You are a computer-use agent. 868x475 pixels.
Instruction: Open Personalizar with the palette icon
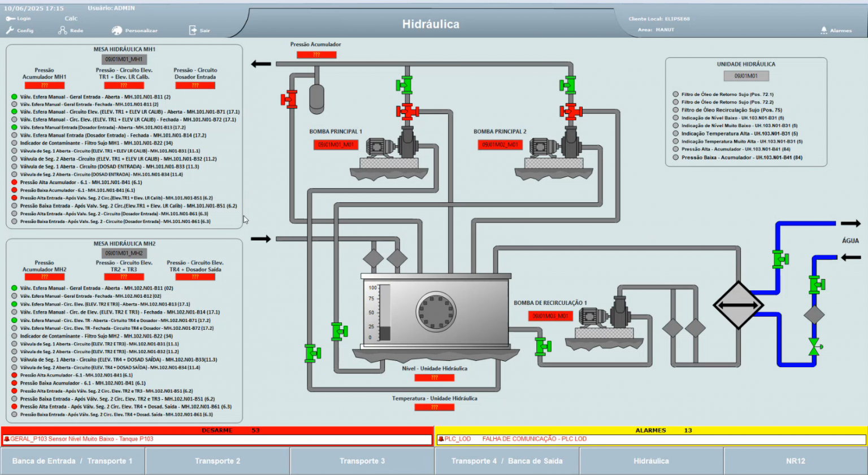pyautogui.click(x=116, y=30)
